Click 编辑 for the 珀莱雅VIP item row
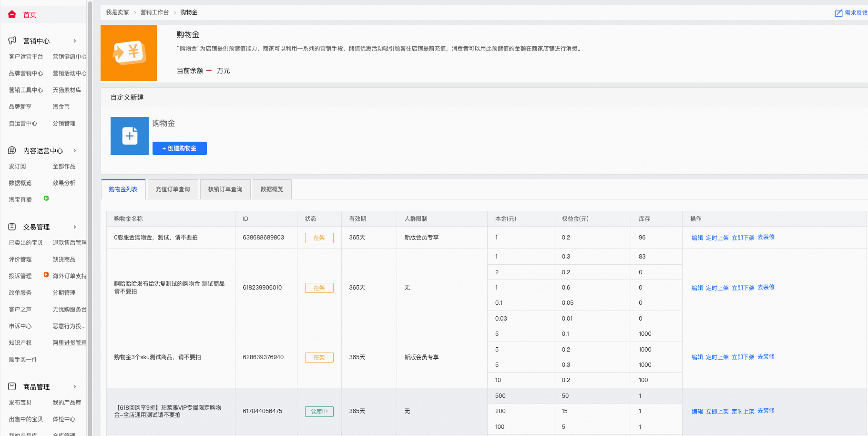The image size is (868, 436). tap(697, 411)
